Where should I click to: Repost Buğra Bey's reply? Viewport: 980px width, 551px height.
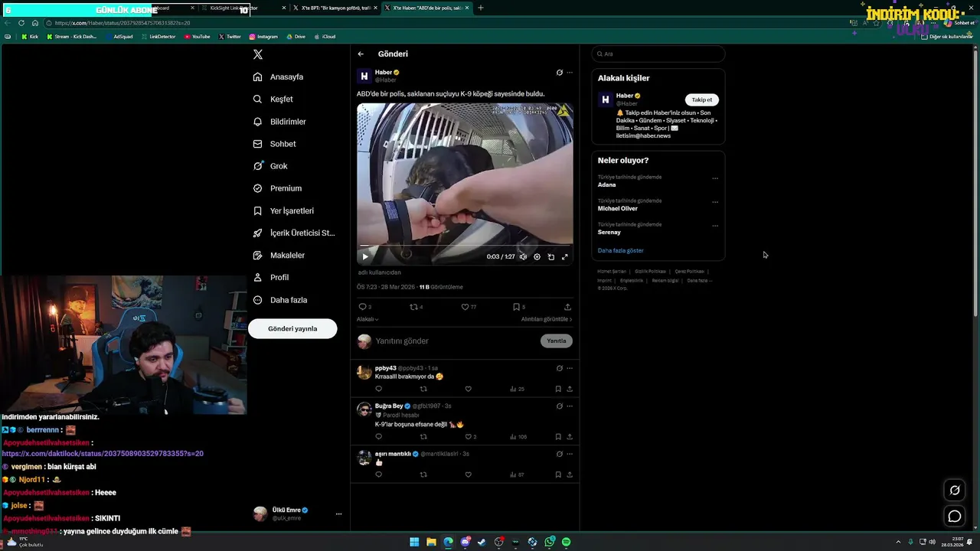423,437
